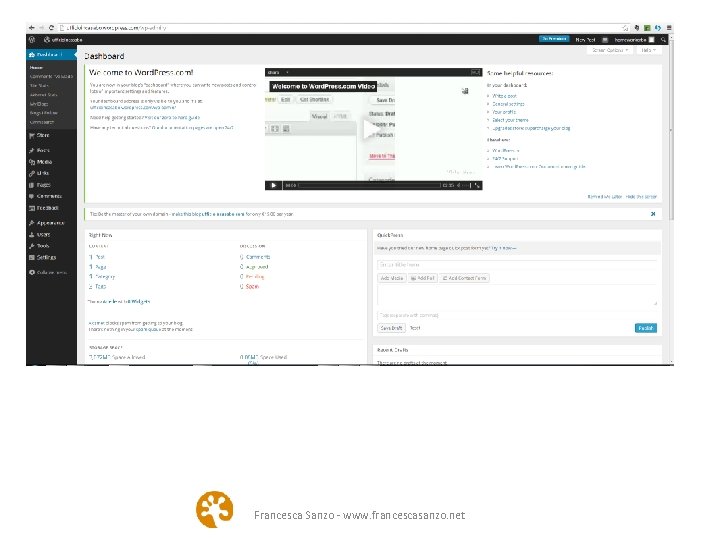
Task: Open the Users icon in sidebar
Action: (32, 235)
